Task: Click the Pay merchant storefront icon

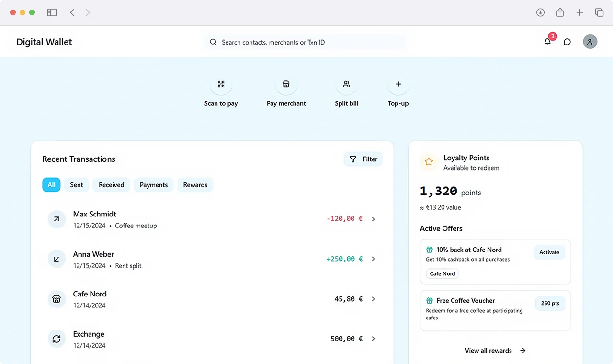Action: [x=286, y=84]
